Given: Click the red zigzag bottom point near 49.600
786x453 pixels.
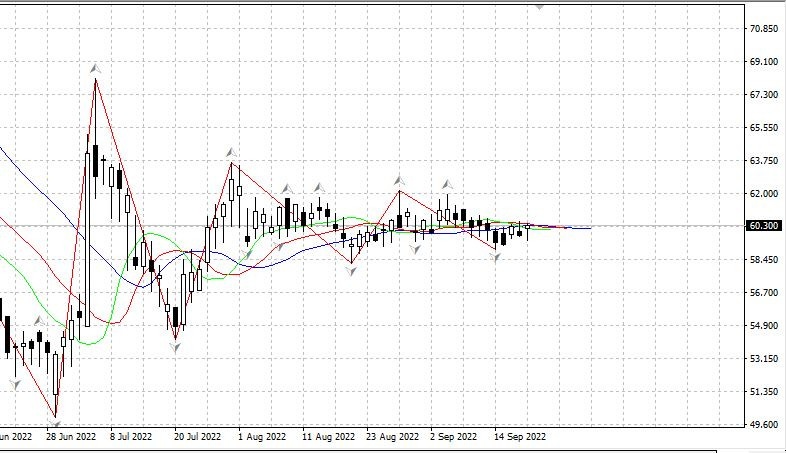Looking at the screenshot, I should pos(56,416).
